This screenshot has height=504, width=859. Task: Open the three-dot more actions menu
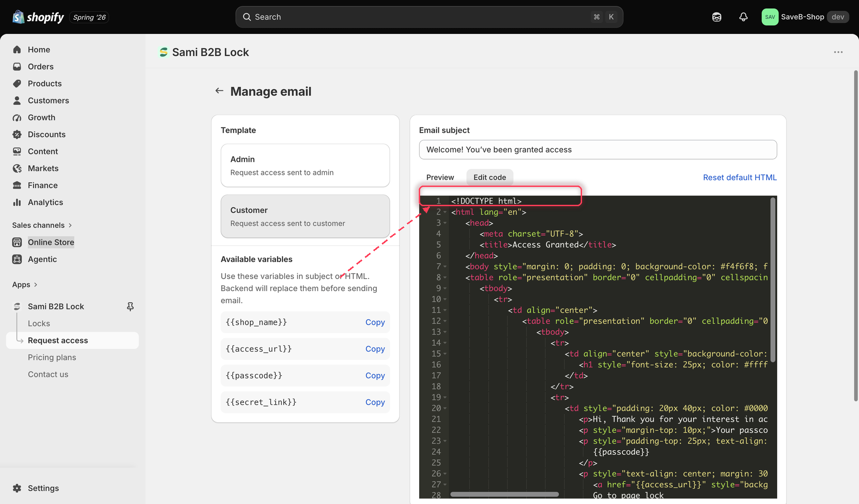click(x=838, y=52)
